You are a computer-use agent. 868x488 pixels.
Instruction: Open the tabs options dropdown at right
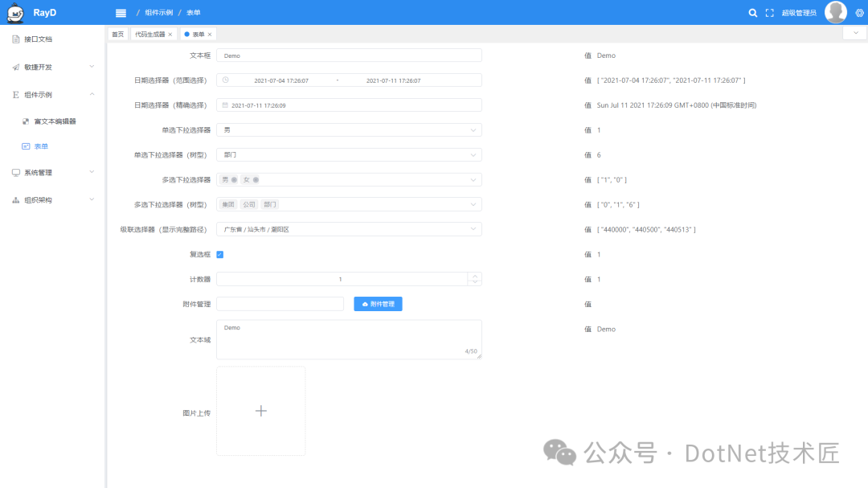855,33
